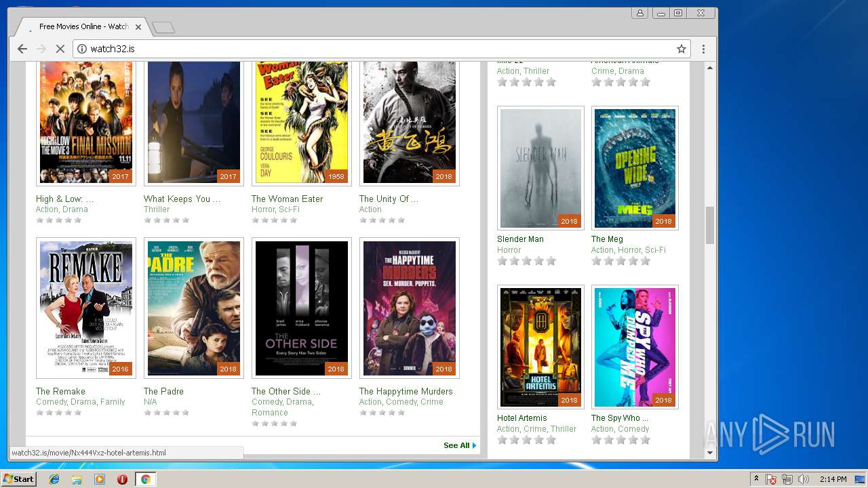Open the media player taskbar icon

pos(100,479)
